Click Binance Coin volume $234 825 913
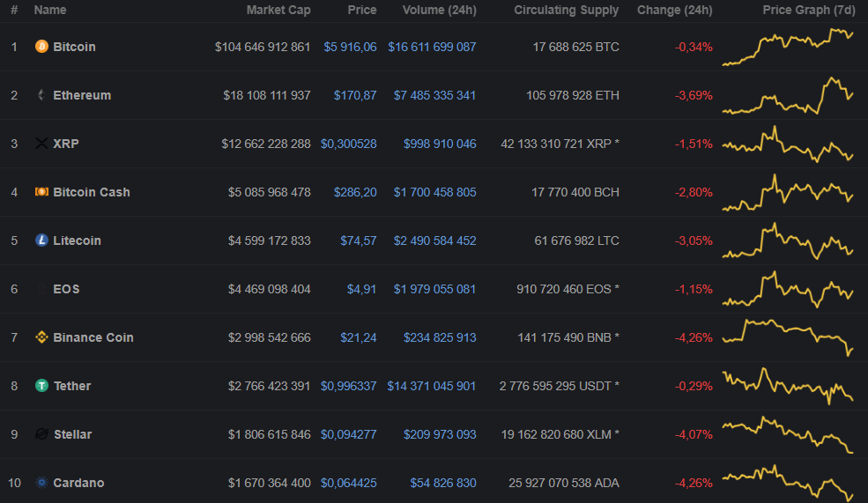Image resolution: width=868 pixels, height=503 pixels. [x=440, y=337]
